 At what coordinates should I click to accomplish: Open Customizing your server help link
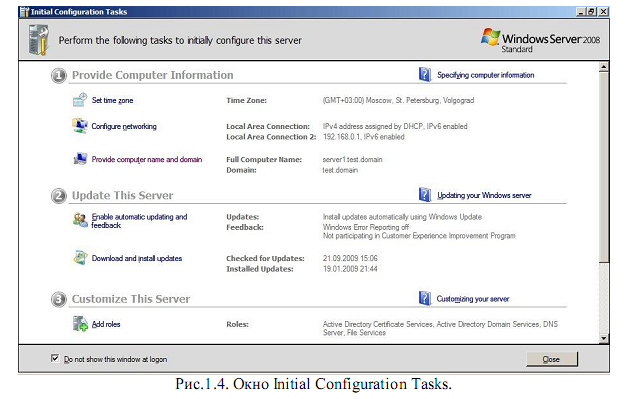(473, 299)
